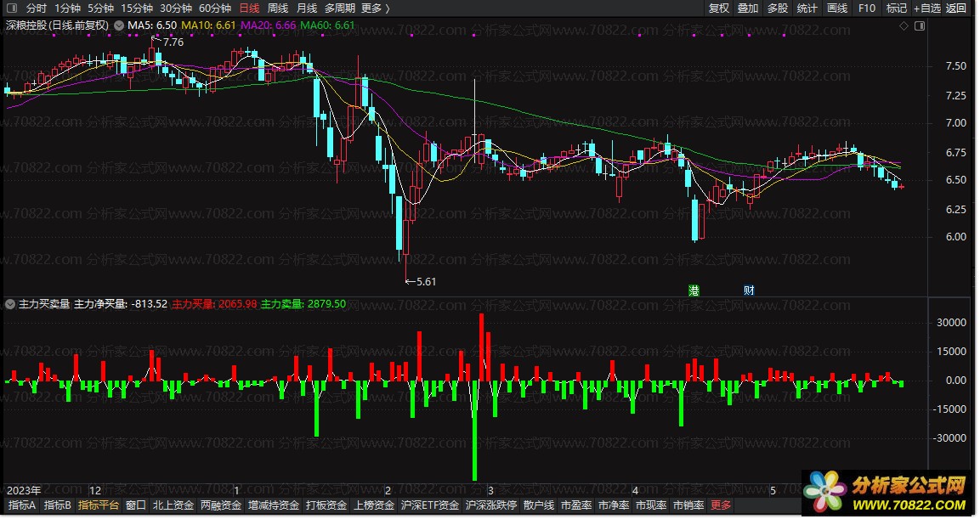The height and width of the screenshot is (519, 980).
Task: Expand dropdown next to 深粮控股 title
Action: pyautogui.click(x=119, y=25)
